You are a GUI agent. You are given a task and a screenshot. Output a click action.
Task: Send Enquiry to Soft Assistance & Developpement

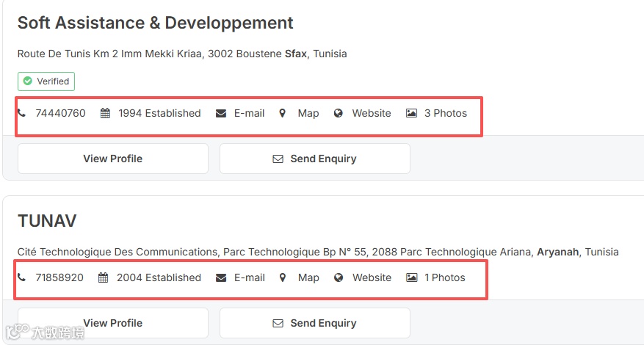point(315,159)
